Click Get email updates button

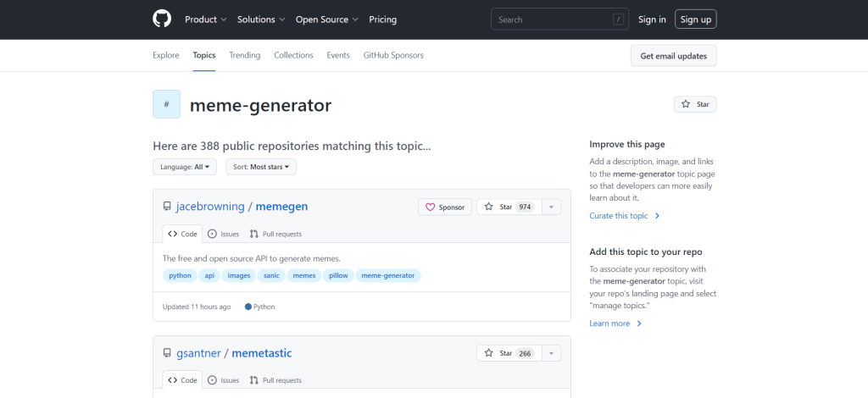click(x=674, y=56)
